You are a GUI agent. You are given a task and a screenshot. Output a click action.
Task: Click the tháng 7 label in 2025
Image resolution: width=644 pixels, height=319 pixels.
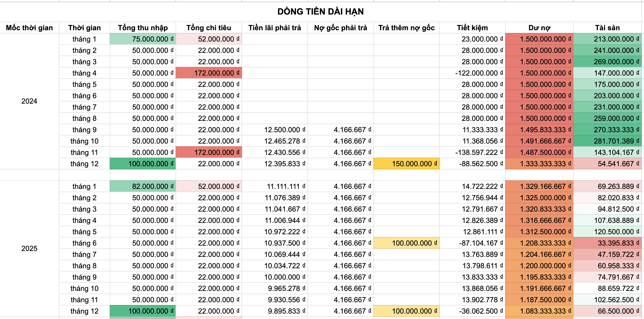pyautogui.click(x=84, y=254)
